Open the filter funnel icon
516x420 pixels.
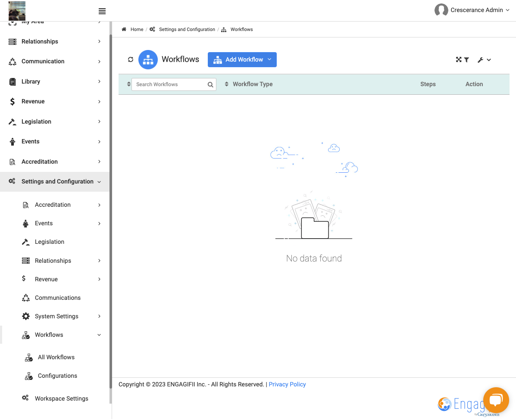[x=466, y=60]
